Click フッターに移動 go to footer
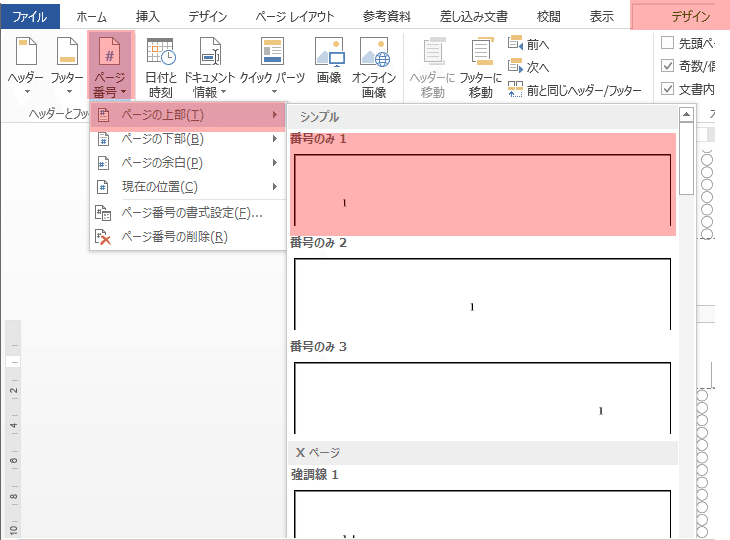730x540 pixels. (481, 68)
